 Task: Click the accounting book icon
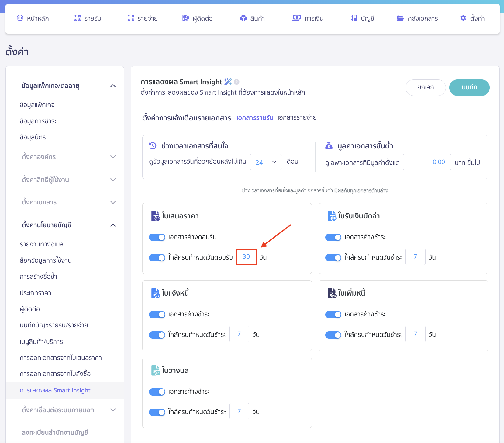[x=354, y=18]
